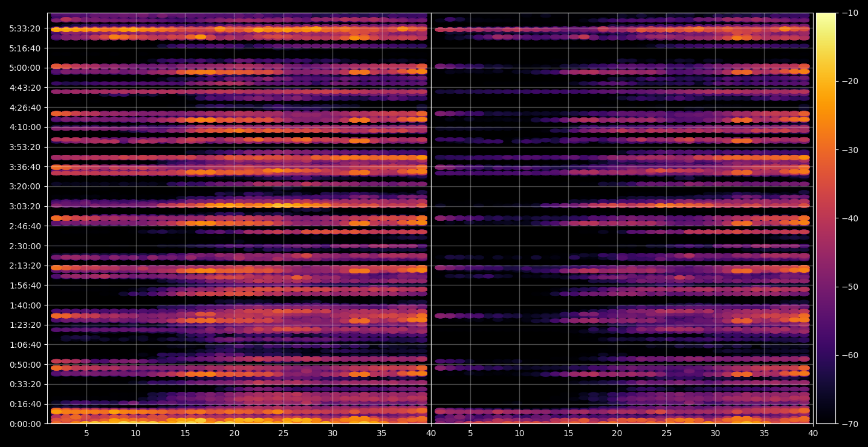The height and width of the screenshot is (447, 868).
Task: Click x-axis tick 10 of the left heatmap
Action: (x=135, y=433)
